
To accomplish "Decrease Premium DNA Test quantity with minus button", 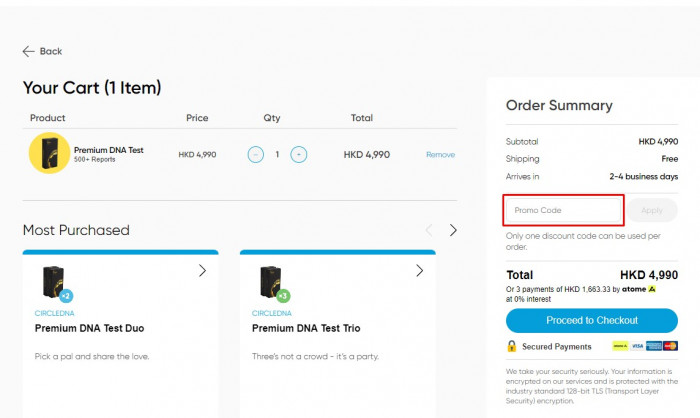I will [256, 155].
